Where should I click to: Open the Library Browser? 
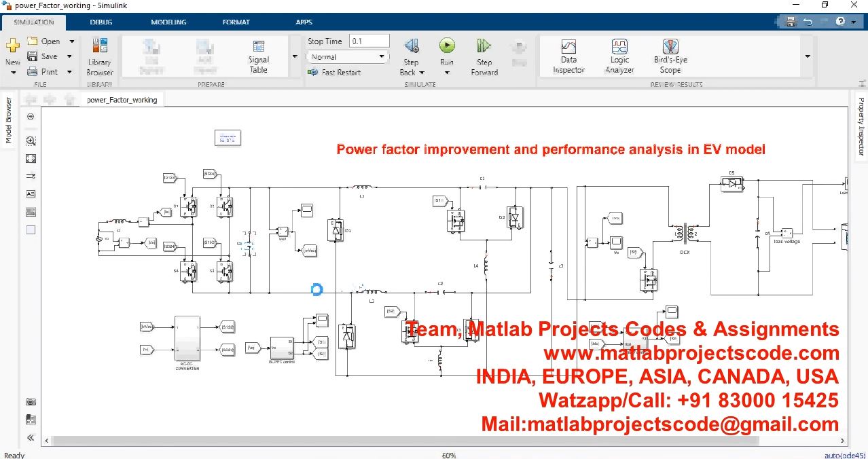pos(99,56)
